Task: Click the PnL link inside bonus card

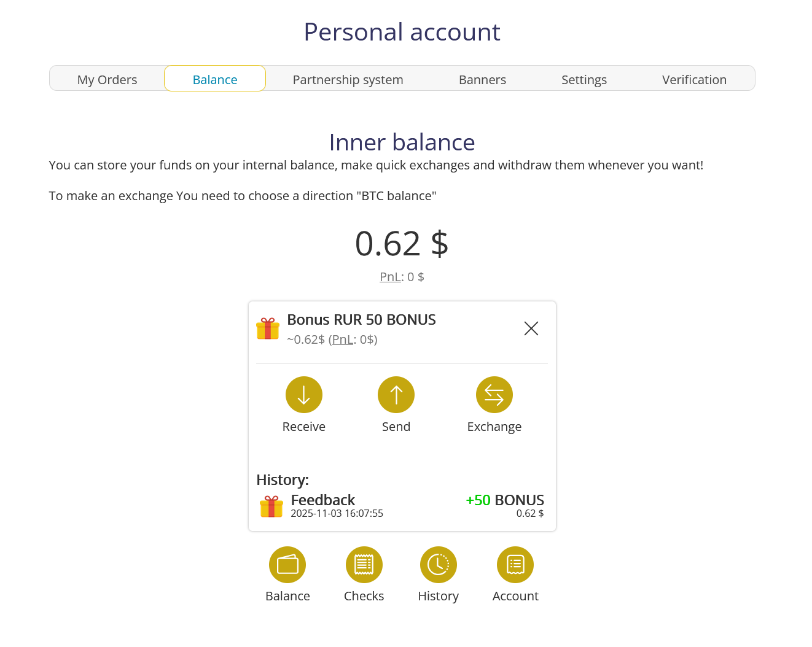Action: 342,339
